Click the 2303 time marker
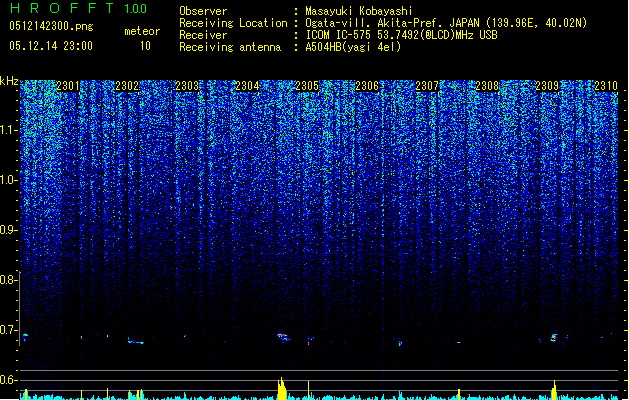 coord(187,86)
